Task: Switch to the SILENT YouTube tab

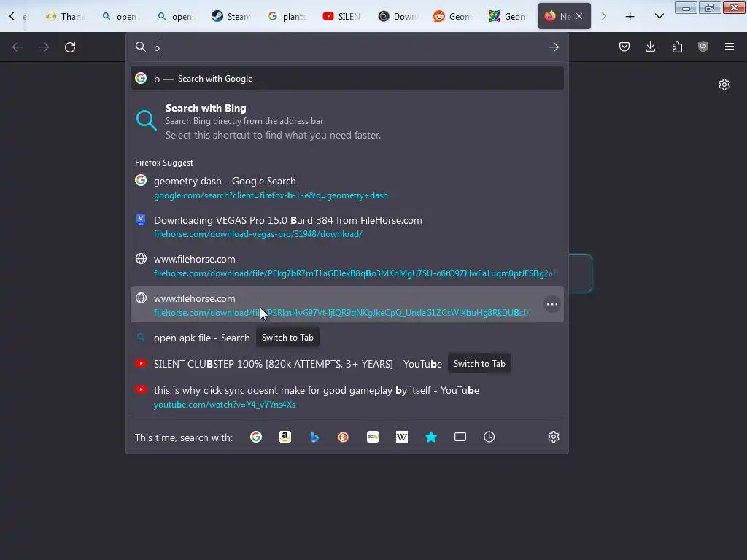Action: point(341,16)
